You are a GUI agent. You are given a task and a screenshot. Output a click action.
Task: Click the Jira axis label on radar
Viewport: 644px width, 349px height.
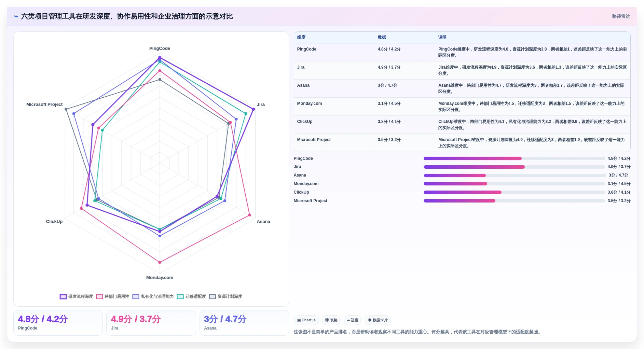pyautogui.click(x=261, y=104)
